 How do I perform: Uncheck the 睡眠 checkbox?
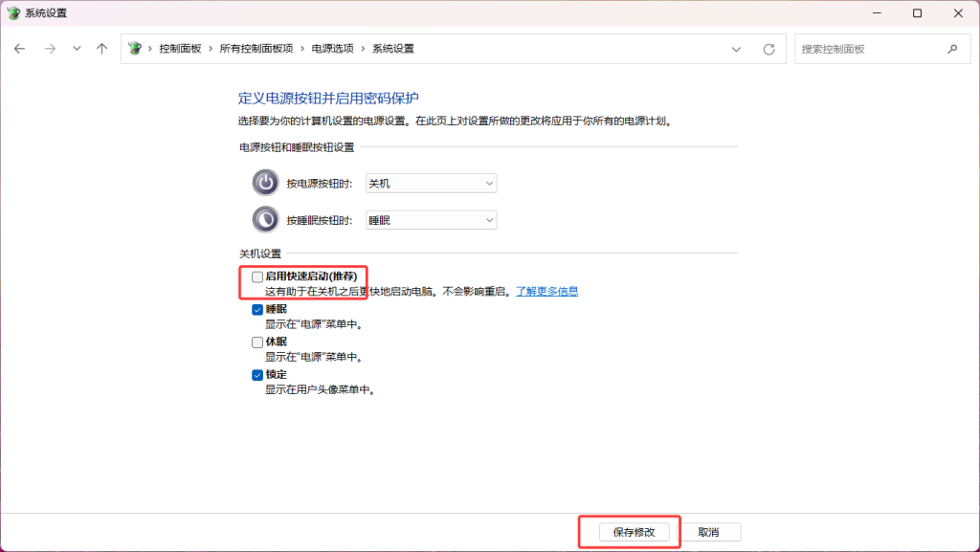[256, 310]
